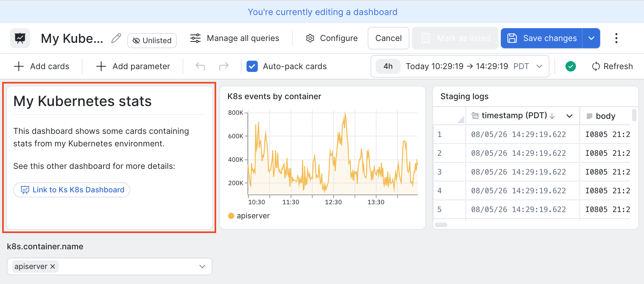Click the dashboard presentation icon beside the title
The height and width of the screenshot is (284, 644).
20,38
